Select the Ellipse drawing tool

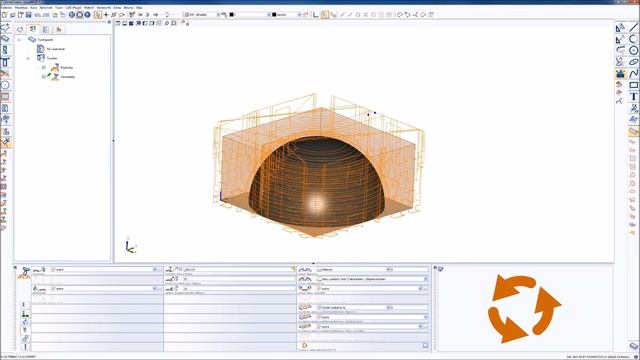click(x=633, y=62)
